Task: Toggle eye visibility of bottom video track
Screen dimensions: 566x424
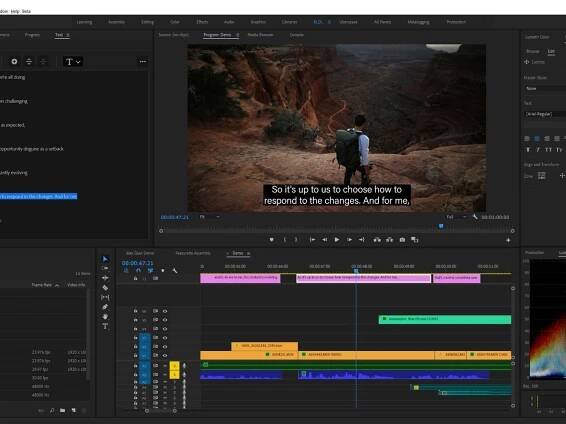Action: tap(165, 355)
